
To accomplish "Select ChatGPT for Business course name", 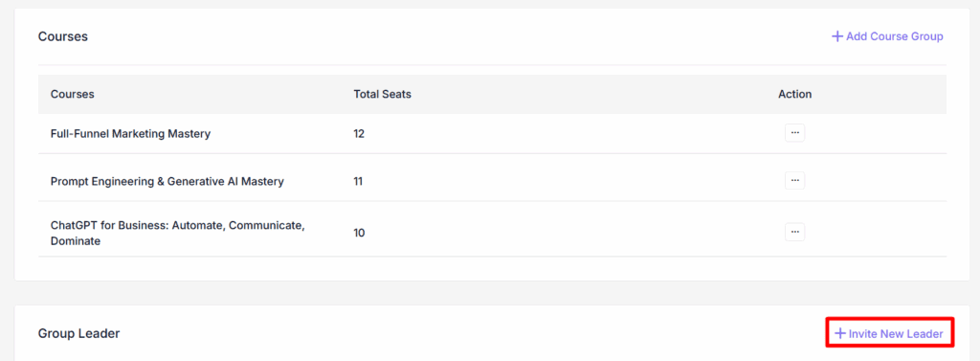I will [x=177, y=233].
